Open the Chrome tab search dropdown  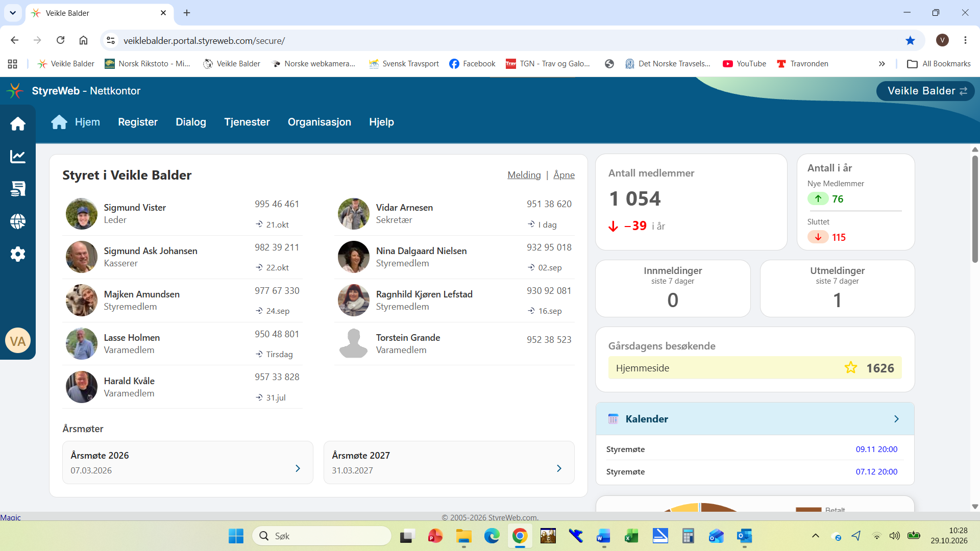(13, 13)
